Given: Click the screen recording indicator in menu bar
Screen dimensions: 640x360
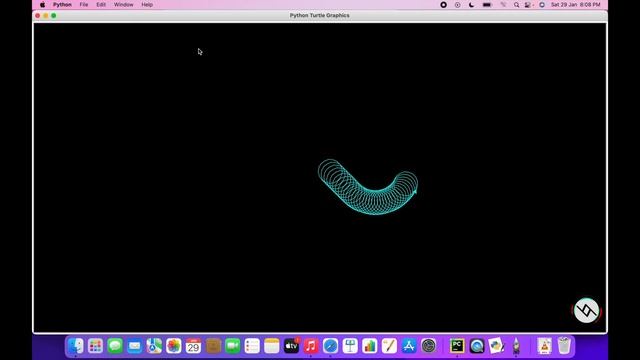Looking at the screenshot, I should point(444,5).
